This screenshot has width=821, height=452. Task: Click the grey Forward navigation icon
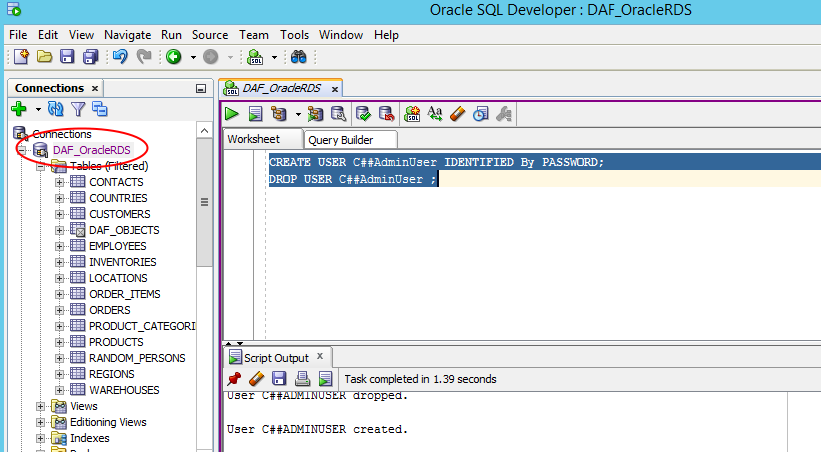210,57
